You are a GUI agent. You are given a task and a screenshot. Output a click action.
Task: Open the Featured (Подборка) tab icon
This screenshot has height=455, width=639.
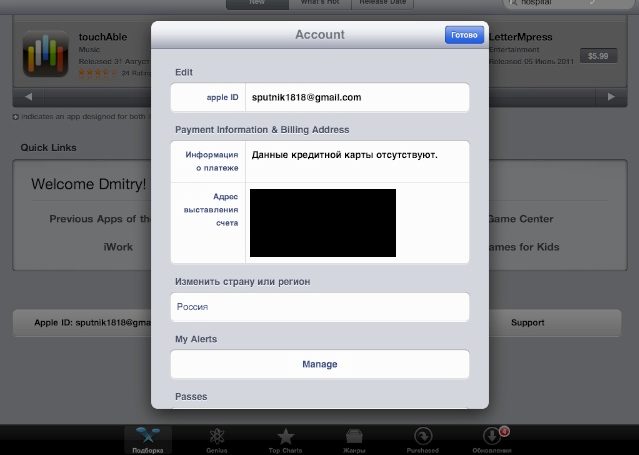pyautogui.click(x=148, y=438)
